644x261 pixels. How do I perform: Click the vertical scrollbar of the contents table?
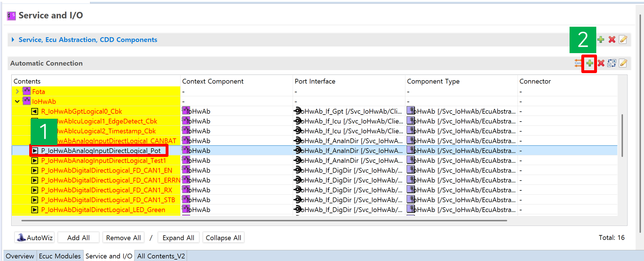(622, 135)
